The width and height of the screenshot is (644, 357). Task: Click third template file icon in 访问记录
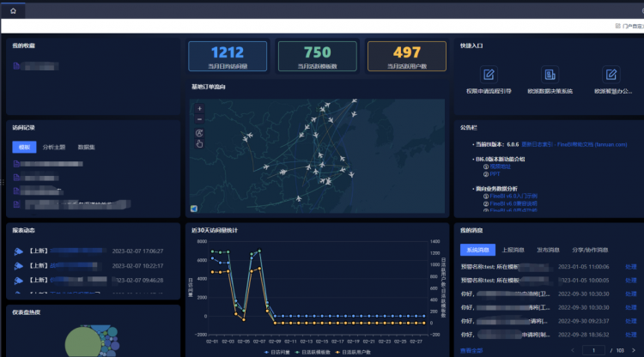coord(16,191)
